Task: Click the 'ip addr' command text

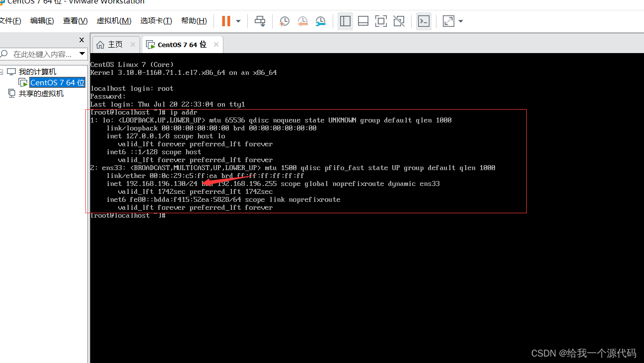Action: point(183,113)
